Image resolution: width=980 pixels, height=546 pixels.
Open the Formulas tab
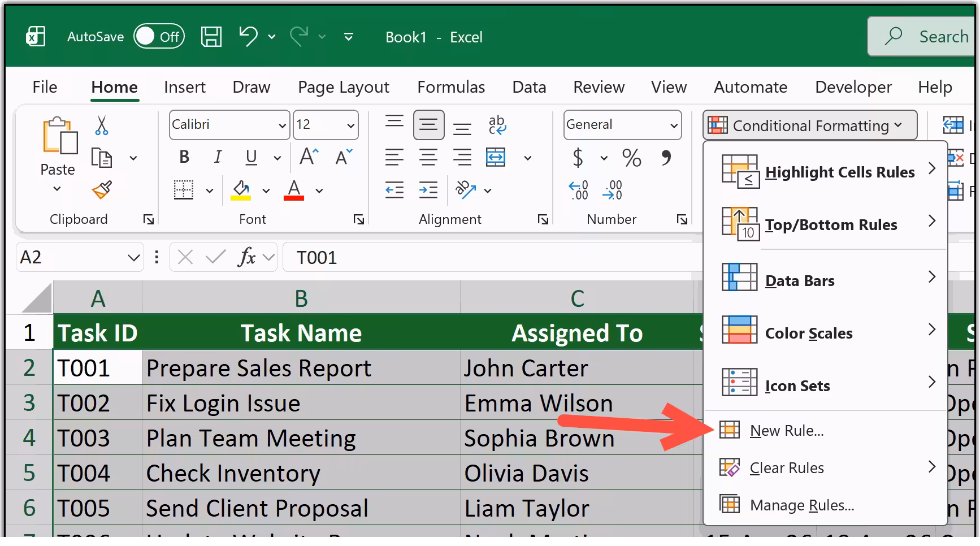[x=451, y=87]
